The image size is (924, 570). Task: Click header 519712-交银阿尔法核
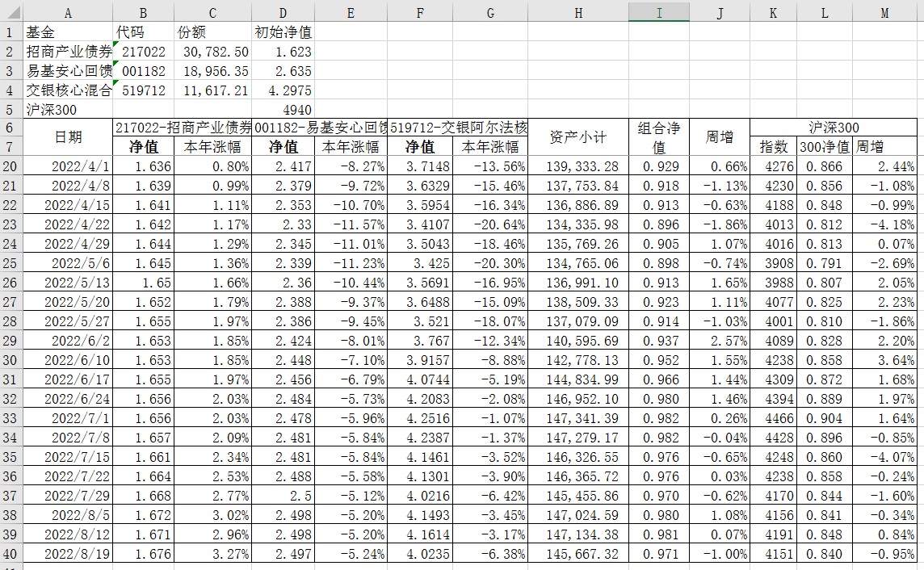(x=458, y=128)
